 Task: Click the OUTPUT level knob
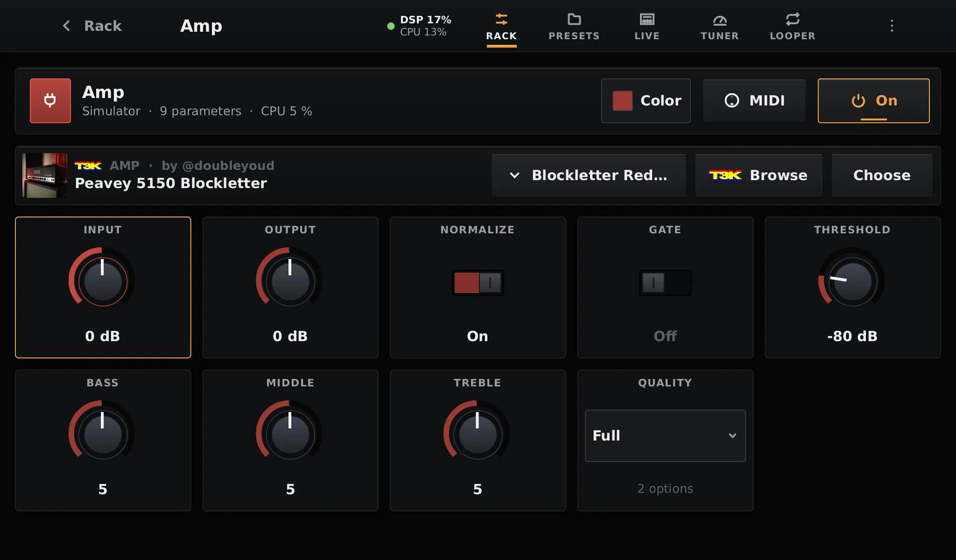(290, 281)
